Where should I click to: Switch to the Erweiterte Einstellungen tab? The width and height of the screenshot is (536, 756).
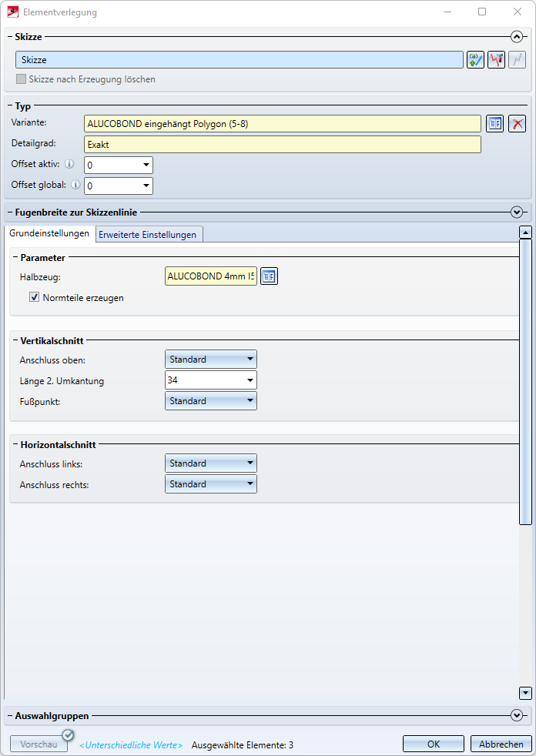[148, 234]
